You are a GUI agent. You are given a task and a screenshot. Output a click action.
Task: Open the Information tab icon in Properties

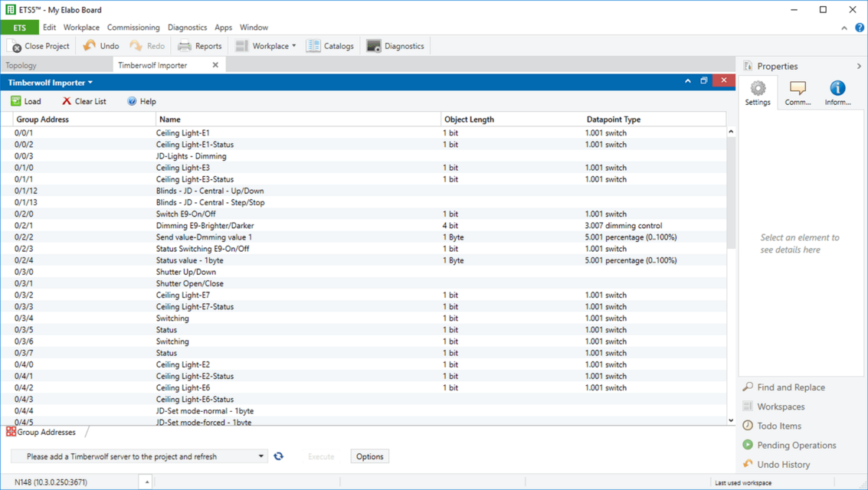tap(837, 89)
